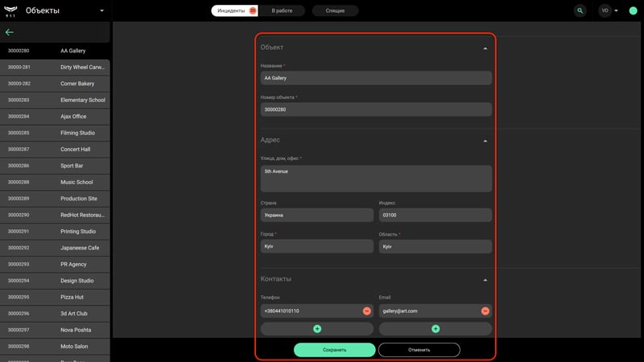Switch to the Спящие tab
The image size is (644, 362).
(x=335, y=10)
